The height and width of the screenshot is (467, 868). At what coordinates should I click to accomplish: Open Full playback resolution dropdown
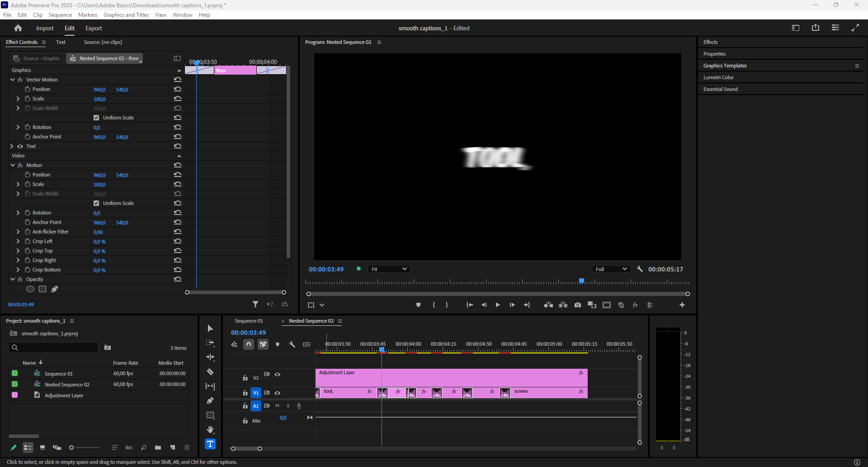[x=611, y=269]
